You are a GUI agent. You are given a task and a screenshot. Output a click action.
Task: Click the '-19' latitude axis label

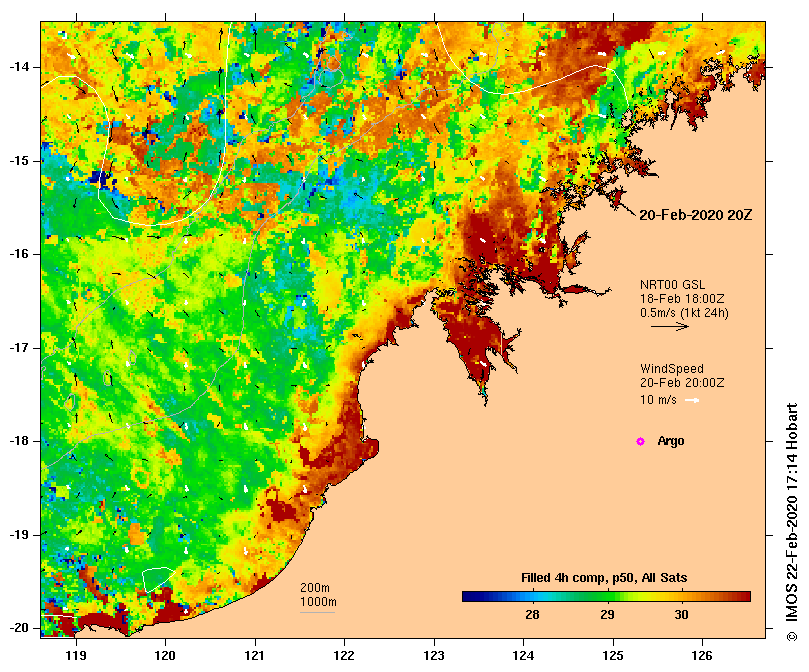19,535
